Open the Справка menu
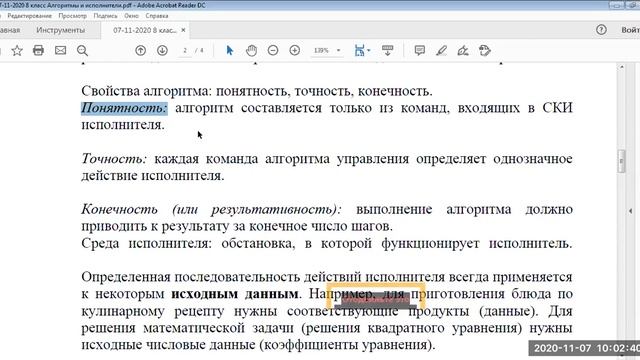 [157, 16]
